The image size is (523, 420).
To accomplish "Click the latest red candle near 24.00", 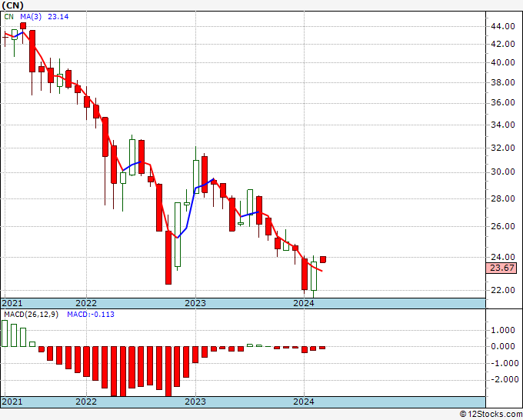I will pyautogui.click(x=323, y=259).
